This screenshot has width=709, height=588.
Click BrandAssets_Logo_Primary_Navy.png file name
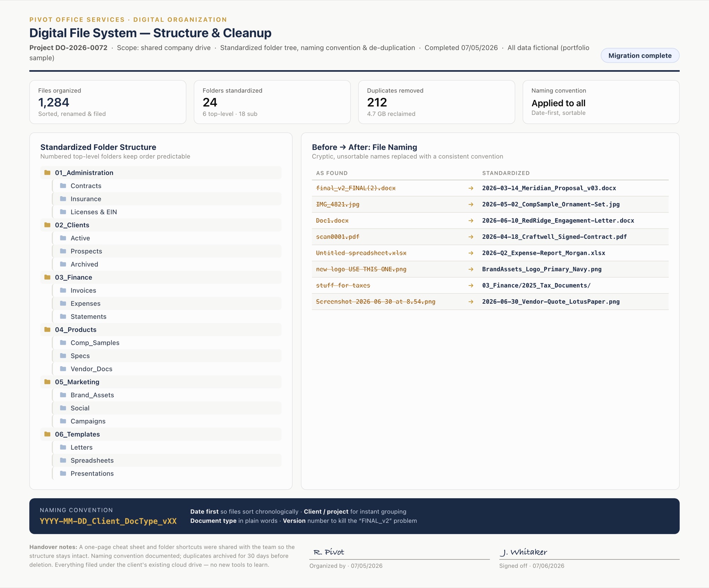click(542, 269)
